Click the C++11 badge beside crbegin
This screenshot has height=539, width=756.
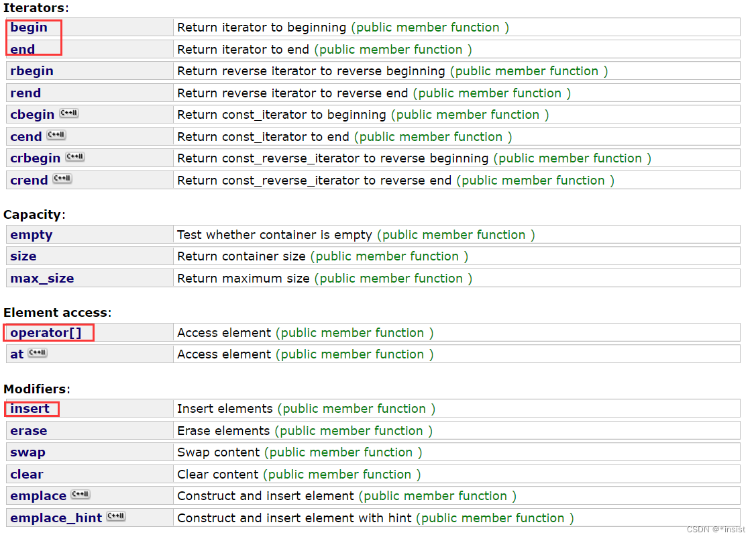(74, 156)
